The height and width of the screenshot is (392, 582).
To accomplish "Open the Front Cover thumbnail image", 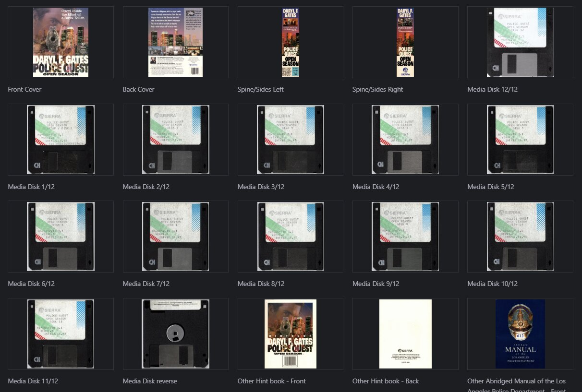I will [x=61, y=42].
